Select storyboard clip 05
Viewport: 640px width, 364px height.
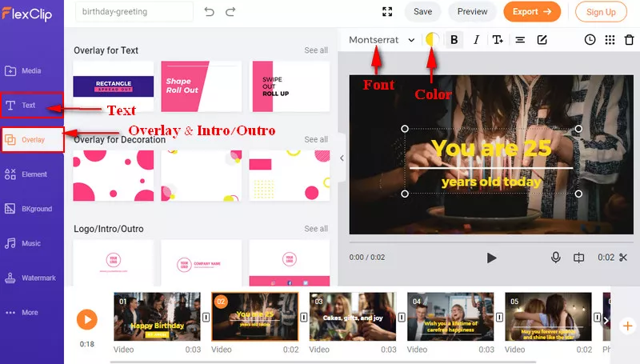548,317
